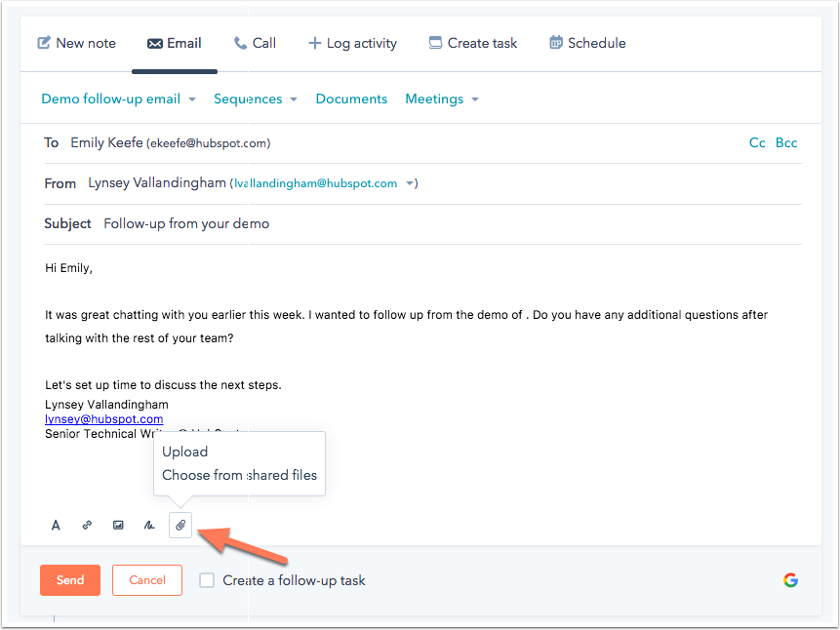Open the text formatting (A) tool
This screenshot has height=630, width=840.
coord(56,525)
